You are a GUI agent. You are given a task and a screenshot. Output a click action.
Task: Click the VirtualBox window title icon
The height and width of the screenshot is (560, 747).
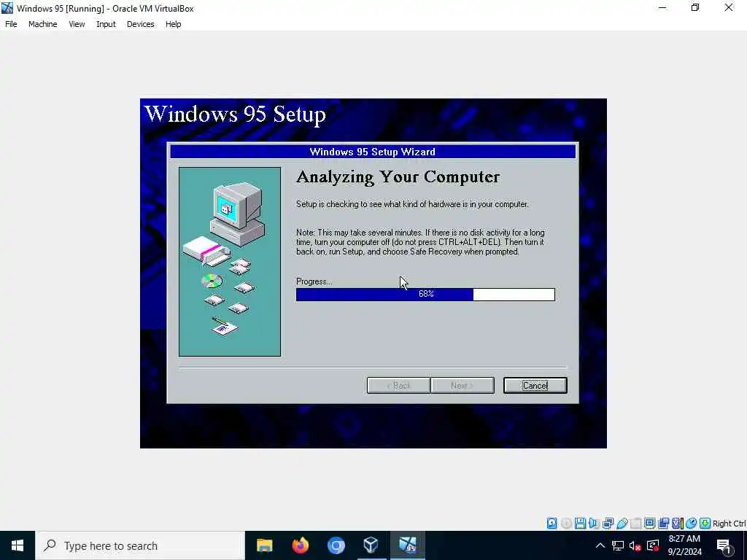7,8
